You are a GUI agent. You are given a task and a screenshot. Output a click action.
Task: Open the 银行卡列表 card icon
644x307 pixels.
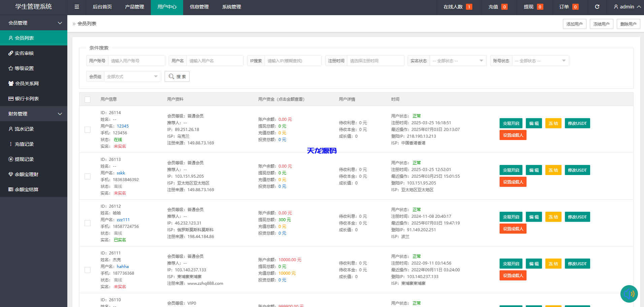coord(11,98)
